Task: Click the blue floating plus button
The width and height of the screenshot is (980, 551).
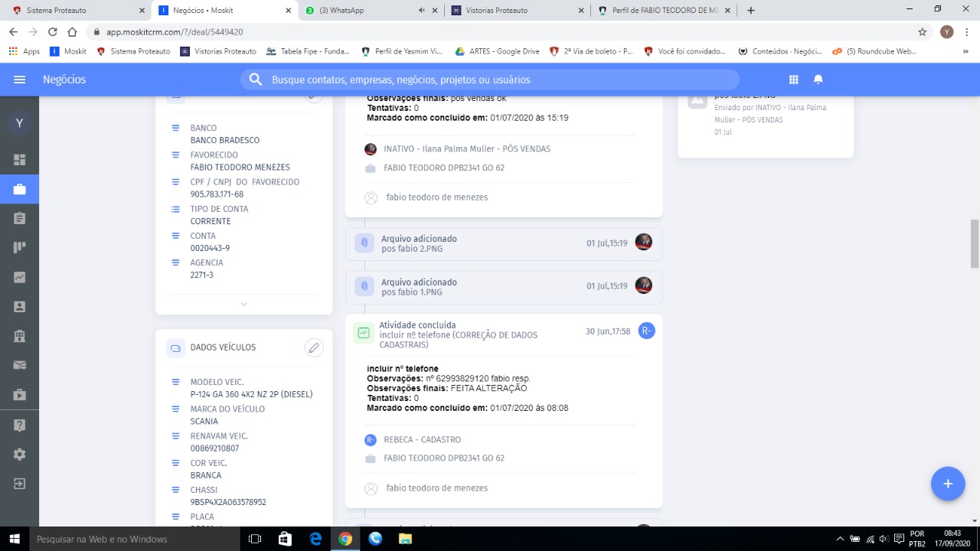Action: 947,484
